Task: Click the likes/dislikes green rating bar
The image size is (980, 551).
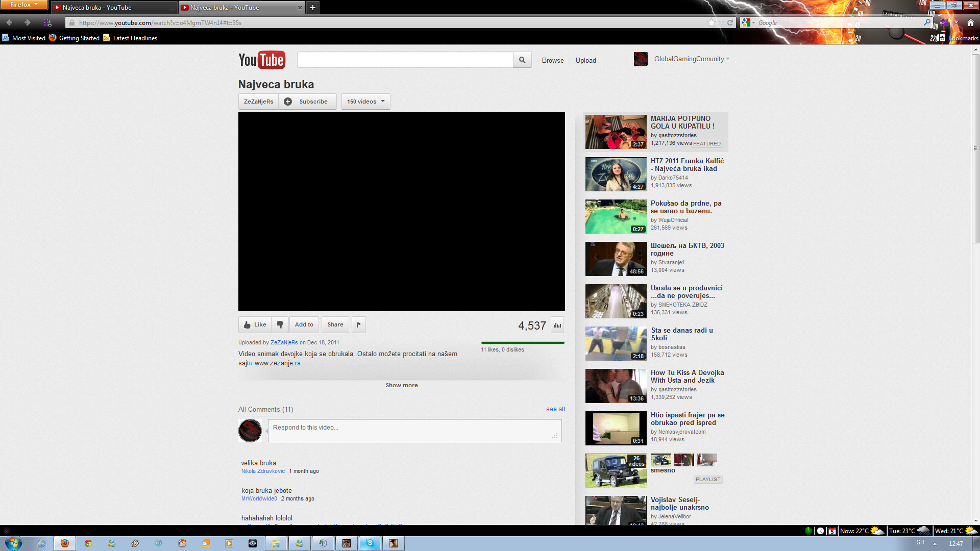Action: [523, 343]
